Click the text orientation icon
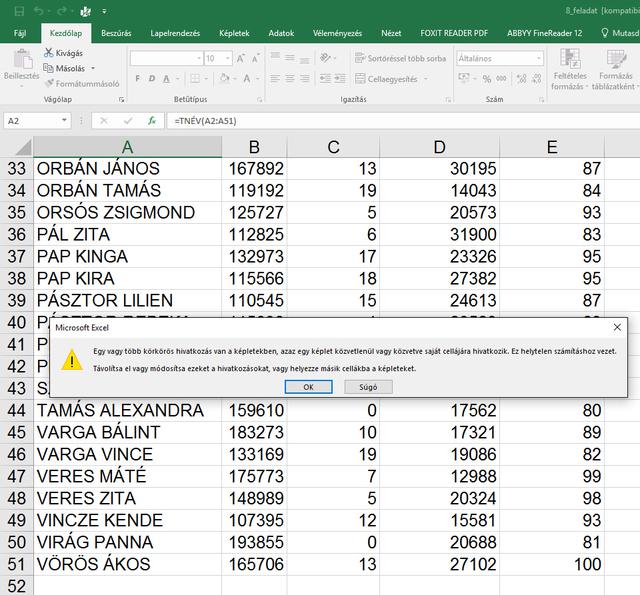640x595 pixels. coord(325,58)
